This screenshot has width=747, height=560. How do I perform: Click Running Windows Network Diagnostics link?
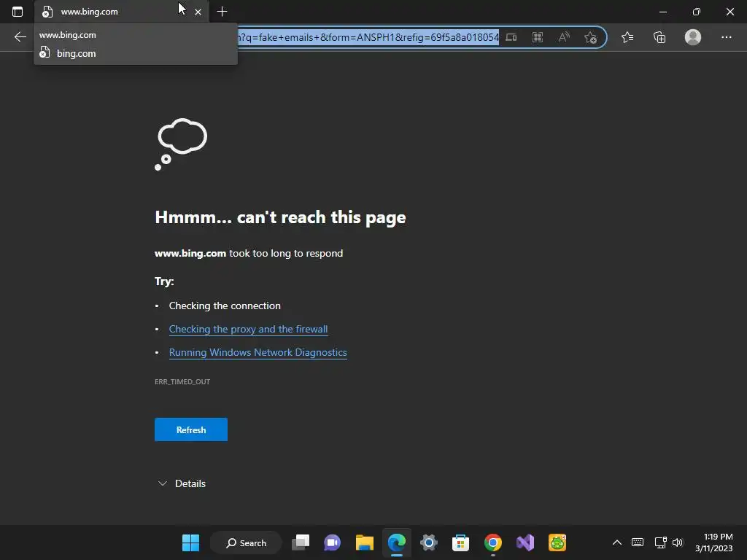pos(258,352)
